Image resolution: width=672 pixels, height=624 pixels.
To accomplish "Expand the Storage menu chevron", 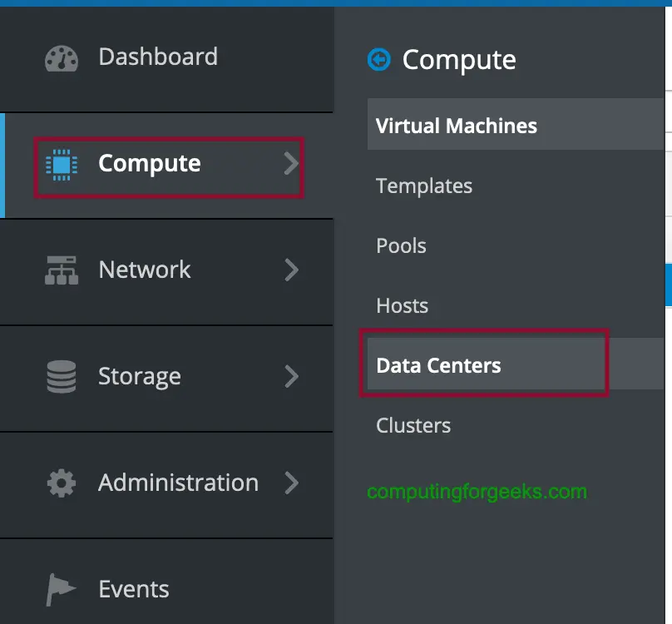I will click(x=291, y=376).
